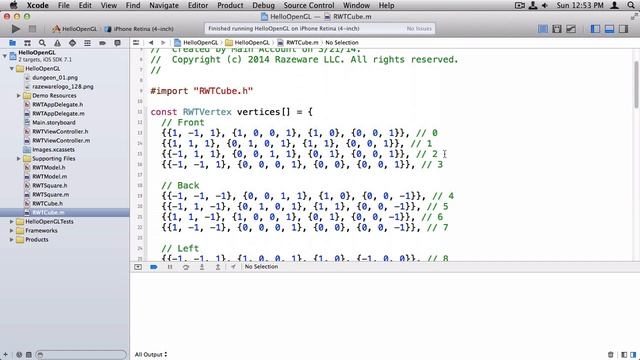This screenshot has height=360, width=640.
Task: Select dungeon_01.png file
Action: (55, 78)
